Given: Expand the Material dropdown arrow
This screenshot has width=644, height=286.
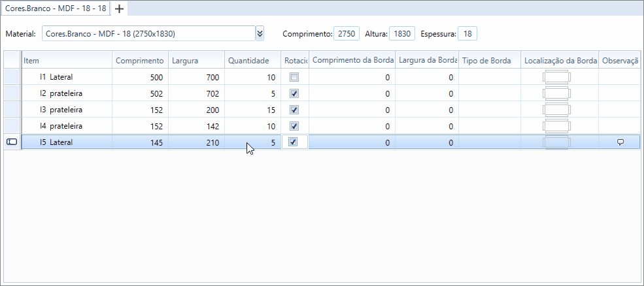Looking at the screenshot, I should [x=260, y=34].
